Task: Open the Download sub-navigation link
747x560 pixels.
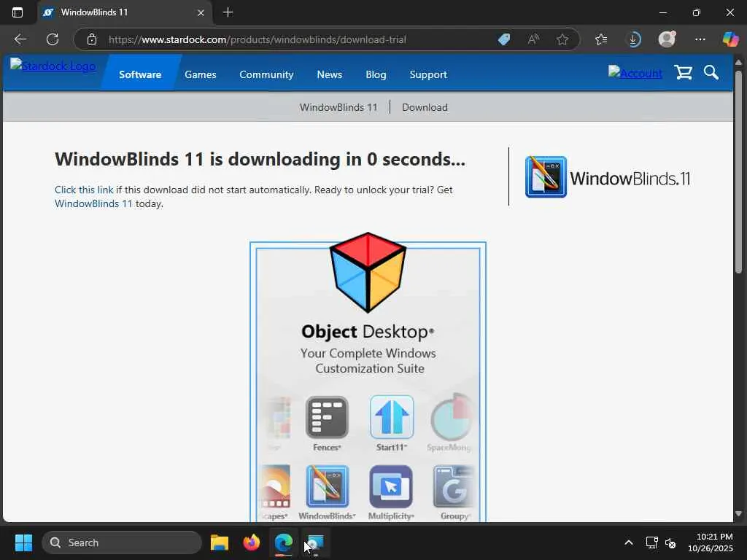Action: click(x=425, y=107)
